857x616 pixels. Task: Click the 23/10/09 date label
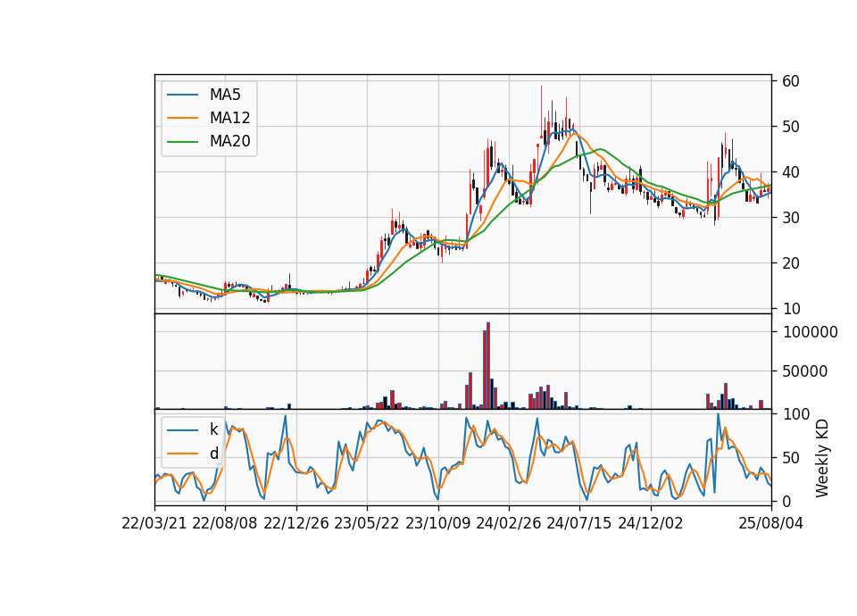tap(437, 523)
